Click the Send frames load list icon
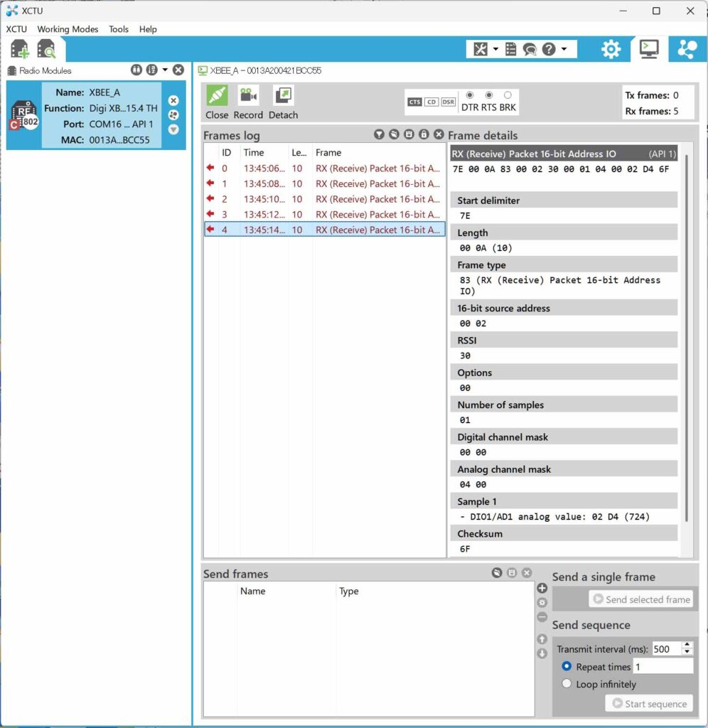Image resolution: width=708 pixels, height=728 pixels. 497,573
